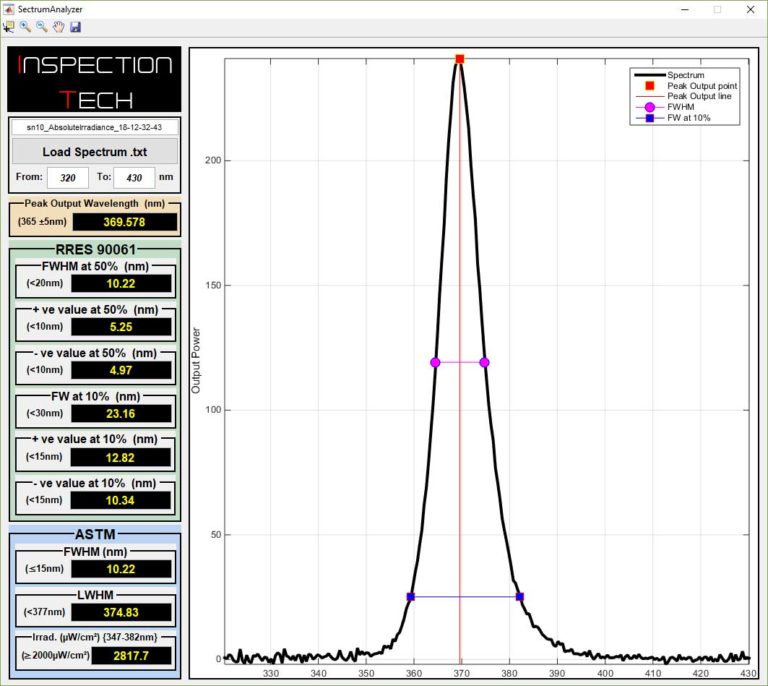Click the left blue FW at 10% marker
This screenshot has height=686, width=768.
410,596
